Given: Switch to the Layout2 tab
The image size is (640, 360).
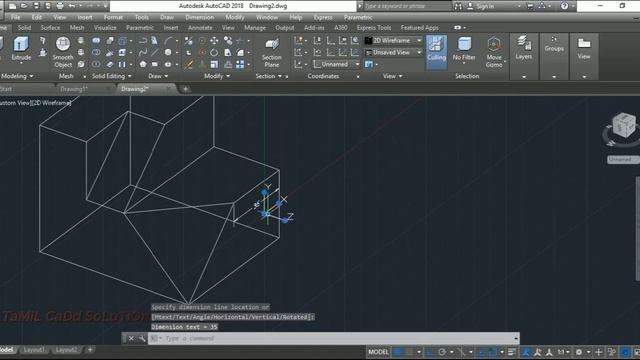Looking at the screenshot, I should tap(66, 350).
